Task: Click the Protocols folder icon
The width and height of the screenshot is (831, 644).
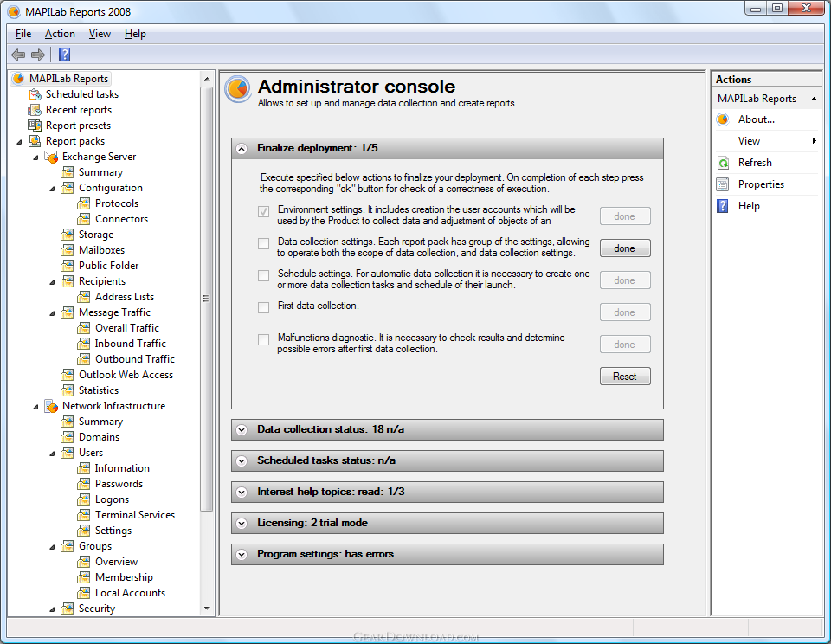Action: 84,203
